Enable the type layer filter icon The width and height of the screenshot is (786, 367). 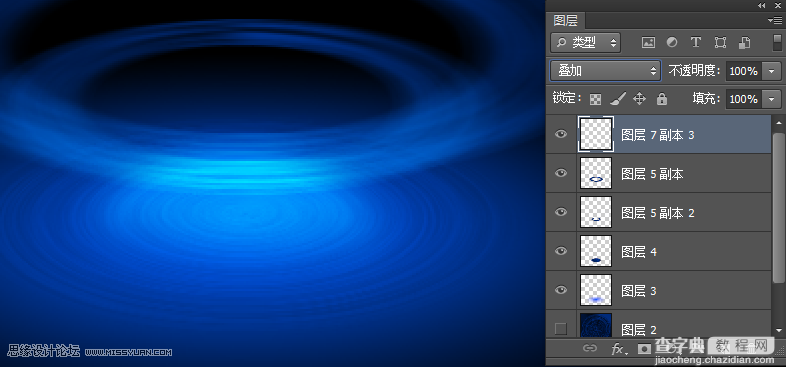click(696, 43)
